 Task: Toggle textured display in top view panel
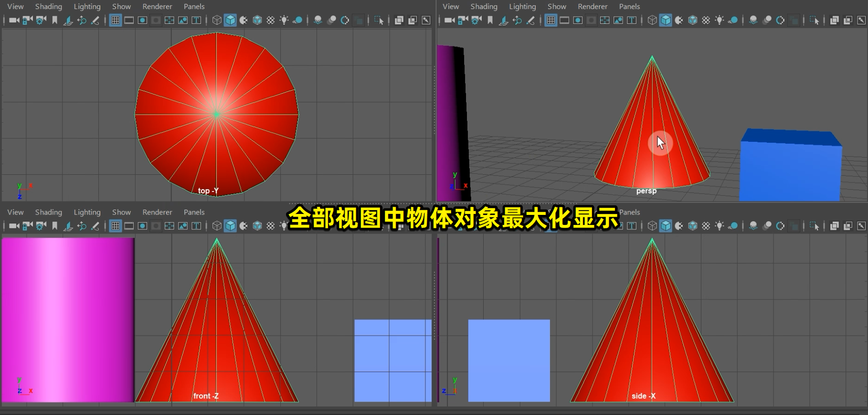[x=271, y=20]
